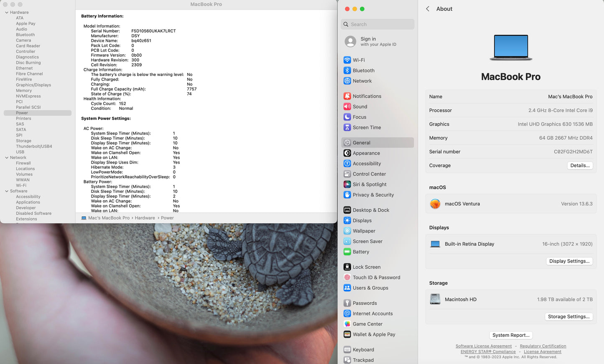
Task: Open Display Settings... button
Action: pos(569,261)
